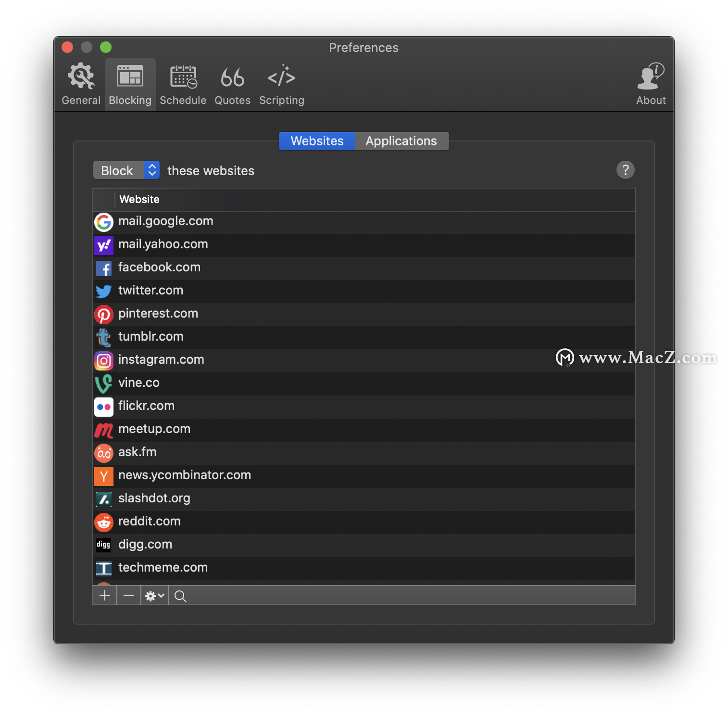
Task: Switch to the Applications tab
Action: 402,141
